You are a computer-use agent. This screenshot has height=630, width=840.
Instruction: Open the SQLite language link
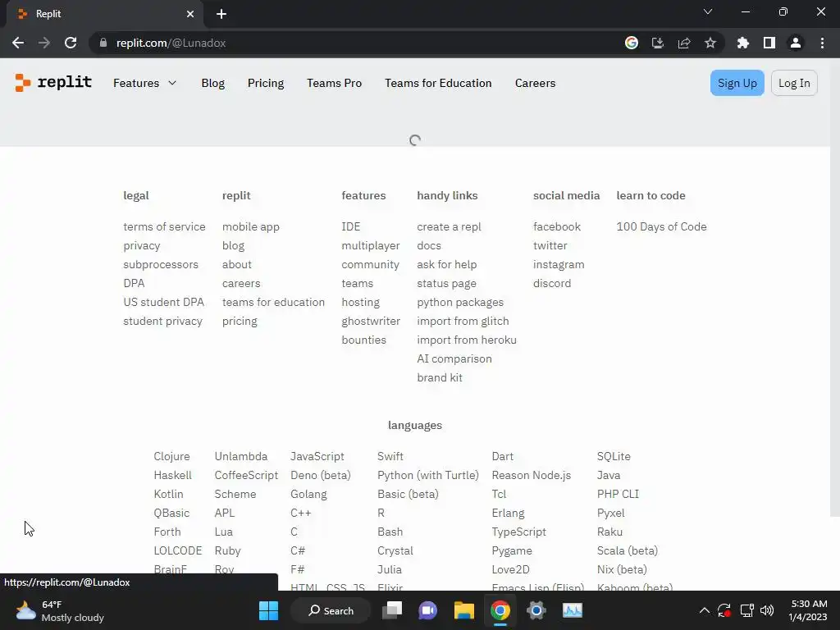coord(614,456)
